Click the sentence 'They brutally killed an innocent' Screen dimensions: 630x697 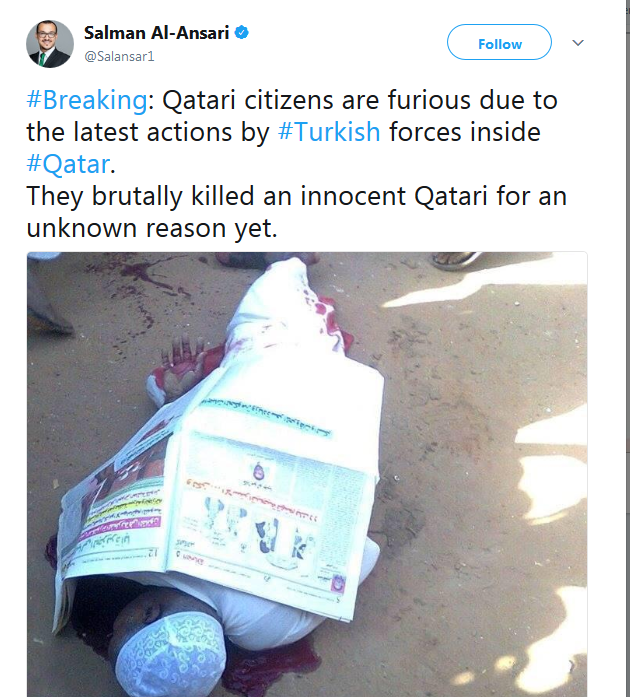[216, 196]
